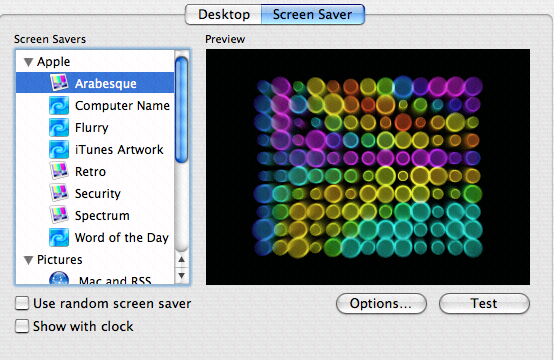Click the Security screen saver icon
Viewport: 554px width, 360px height.
[x=59, y=193]
